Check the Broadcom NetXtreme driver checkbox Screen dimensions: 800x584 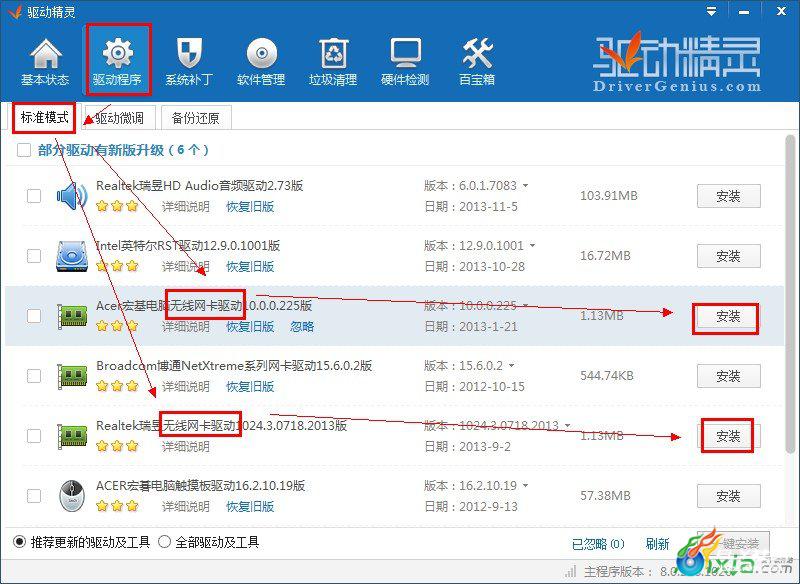tap(34, 376)
